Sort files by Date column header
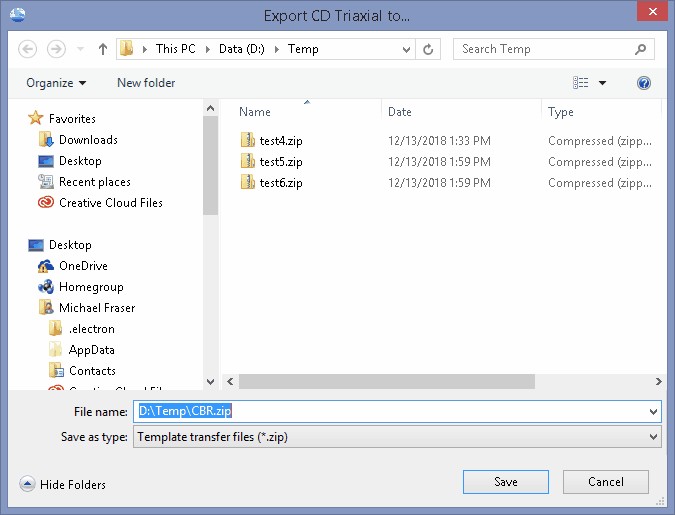This screenshot has width=675, height=515. (400, 112)
